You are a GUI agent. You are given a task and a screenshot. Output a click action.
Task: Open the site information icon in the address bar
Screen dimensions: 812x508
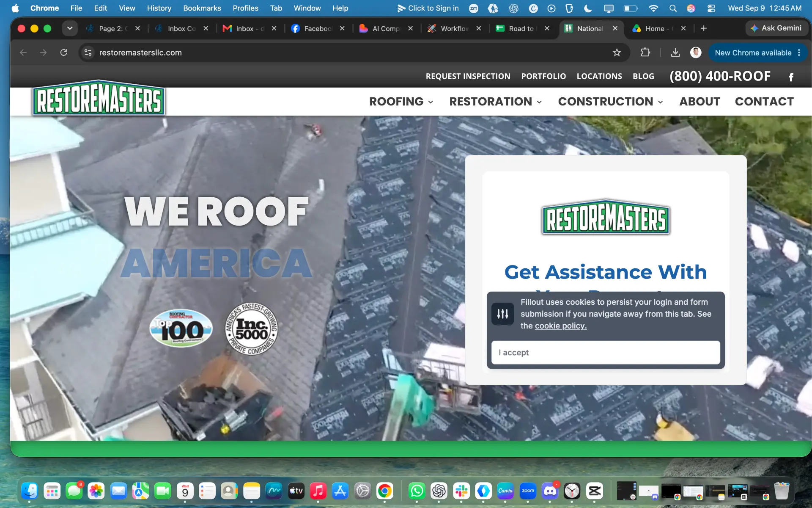(88, 52)
